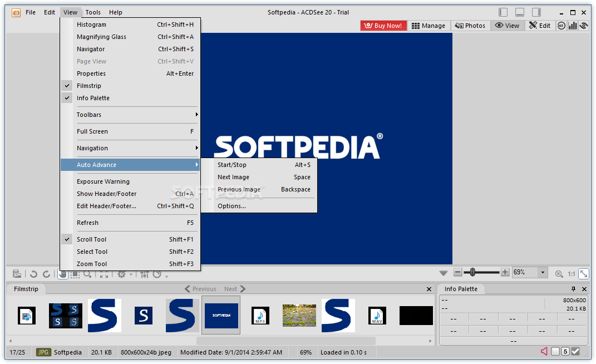Switch to Manage mode
596x364 pixels.
(x=428, y=26)
